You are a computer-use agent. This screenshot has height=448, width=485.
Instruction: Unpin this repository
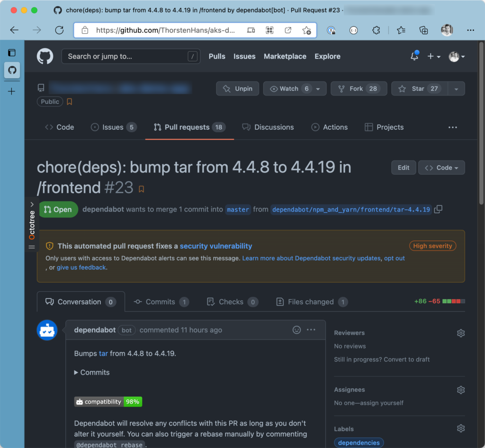point(239,89)
